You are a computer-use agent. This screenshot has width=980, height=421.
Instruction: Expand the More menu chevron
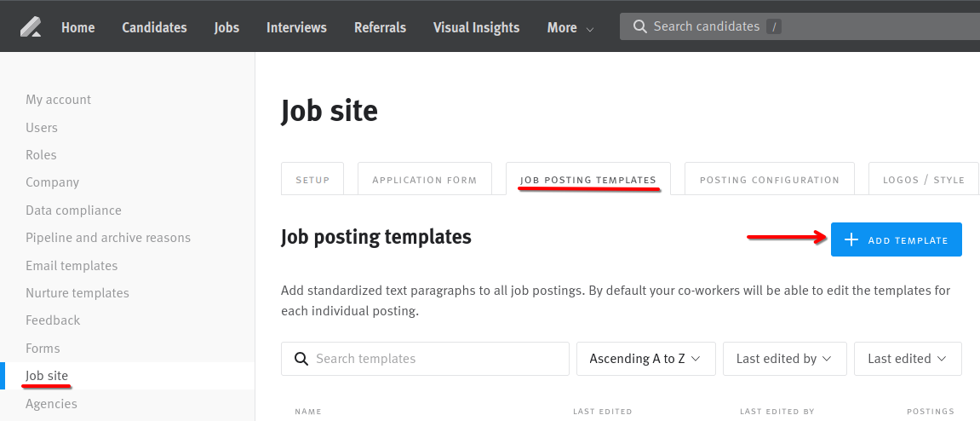coord(590,29)
